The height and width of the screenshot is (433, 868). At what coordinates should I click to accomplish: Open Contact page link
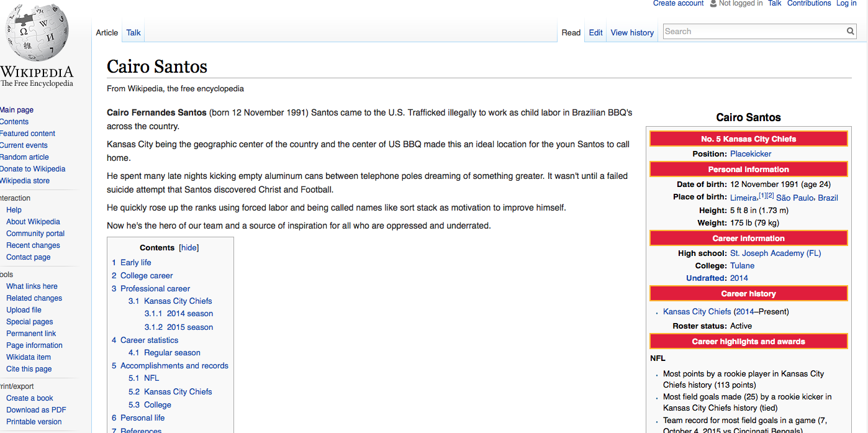coord(29,257)
